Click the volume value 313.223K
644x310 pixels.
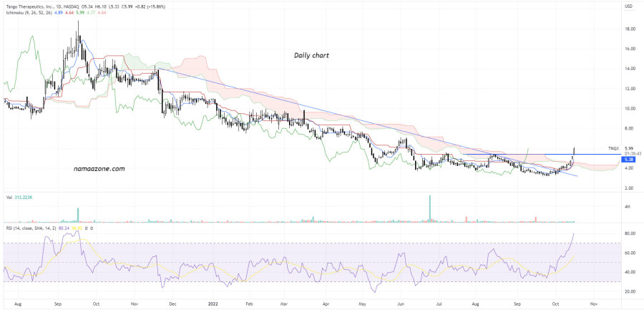pos(23,198)
